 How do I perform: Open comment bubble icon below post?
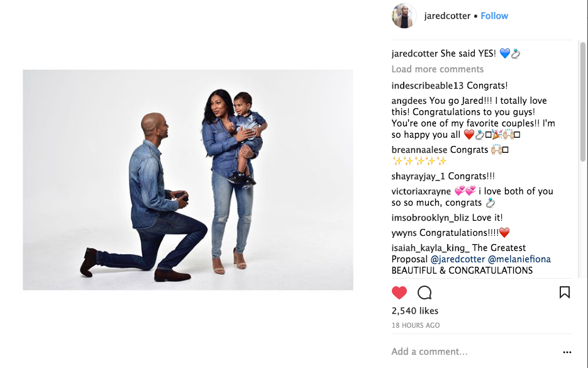tap(424, 293)
